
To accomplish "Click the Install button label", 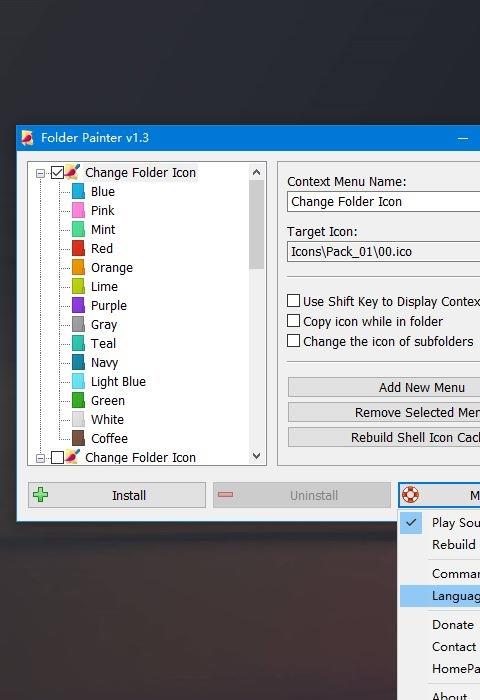I will [129, 495].
